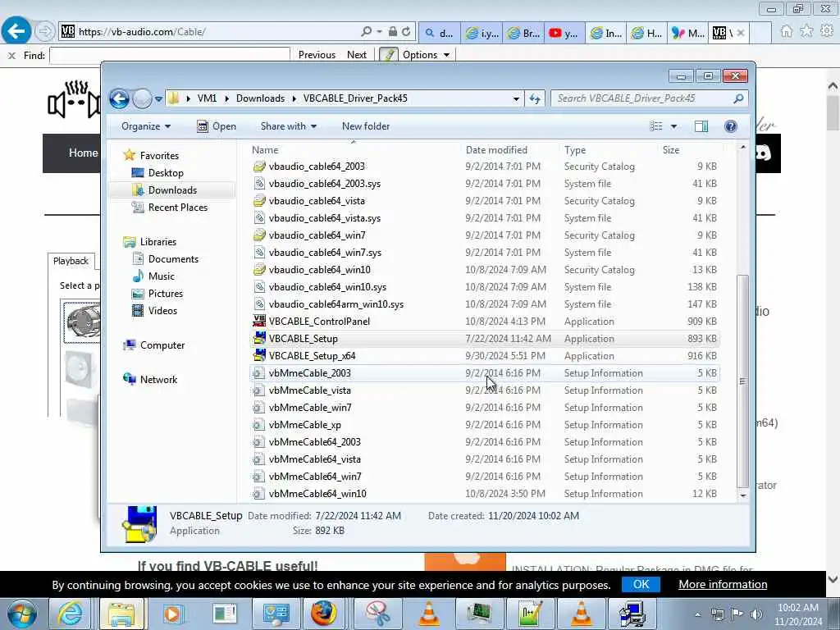Select Computer in navigation pane
840x630 pixels.
point(162,345)
